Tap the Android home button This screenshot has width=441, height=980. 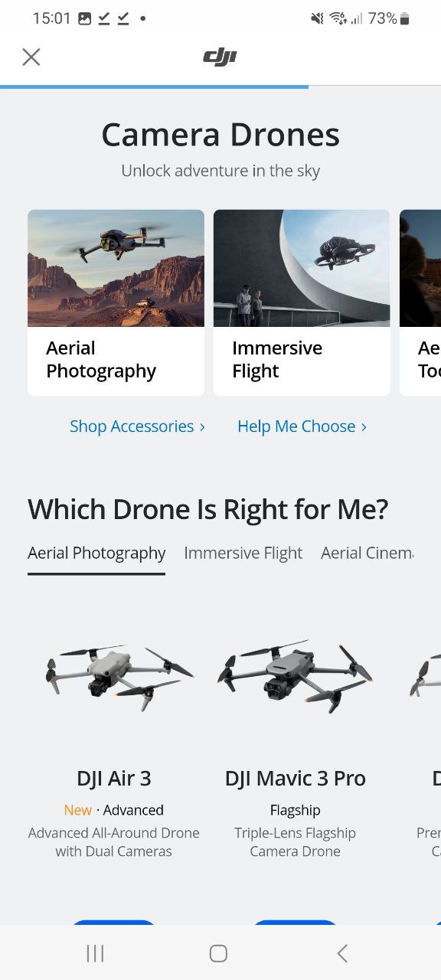pyautogui.click(x=218, y=953)
